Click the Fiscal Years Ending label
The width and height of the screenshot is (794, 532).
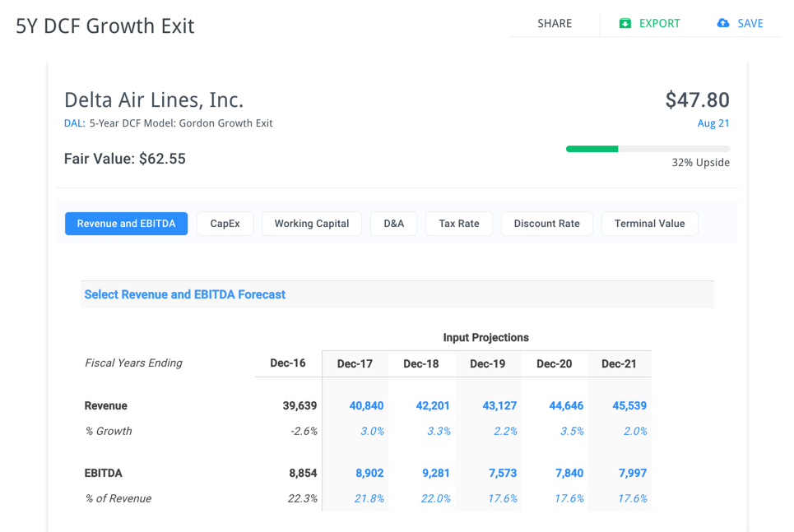pos(133,363)
